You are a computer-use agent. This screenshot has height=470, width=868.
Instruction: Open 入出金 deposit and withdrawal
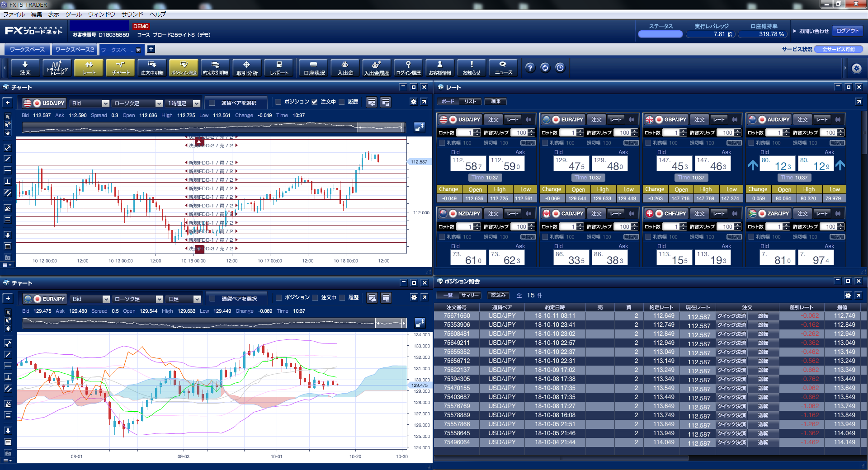pyautogui.click(x=345, y=68)
